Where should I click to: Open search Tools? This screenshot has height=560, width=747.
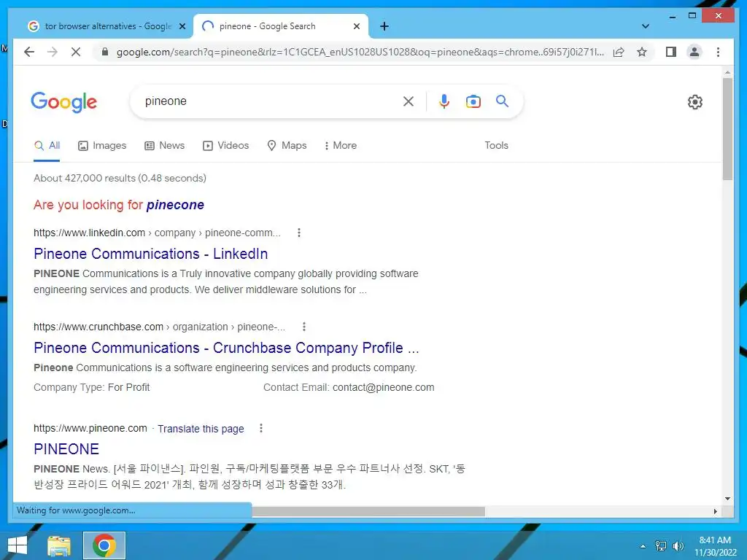[496, 146]
